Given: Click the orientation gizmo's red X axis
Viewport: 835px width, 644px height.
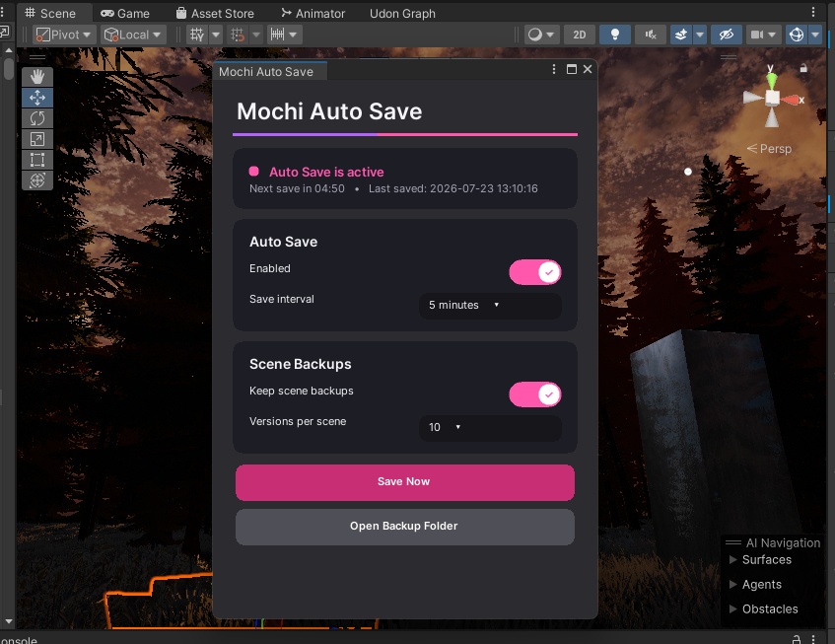Looking at the screenshot, I should tap(792, 100).
